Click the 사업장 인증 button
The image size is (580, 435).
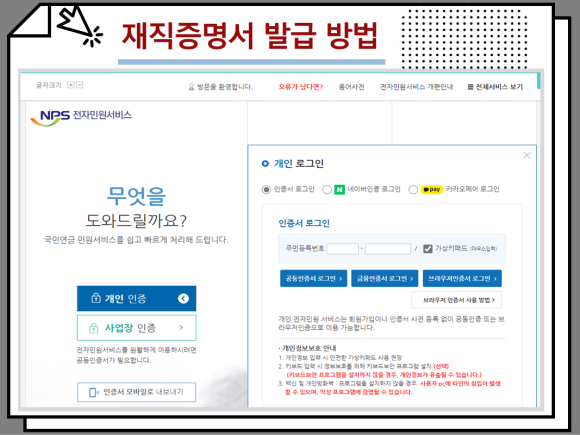pos(136,328)
